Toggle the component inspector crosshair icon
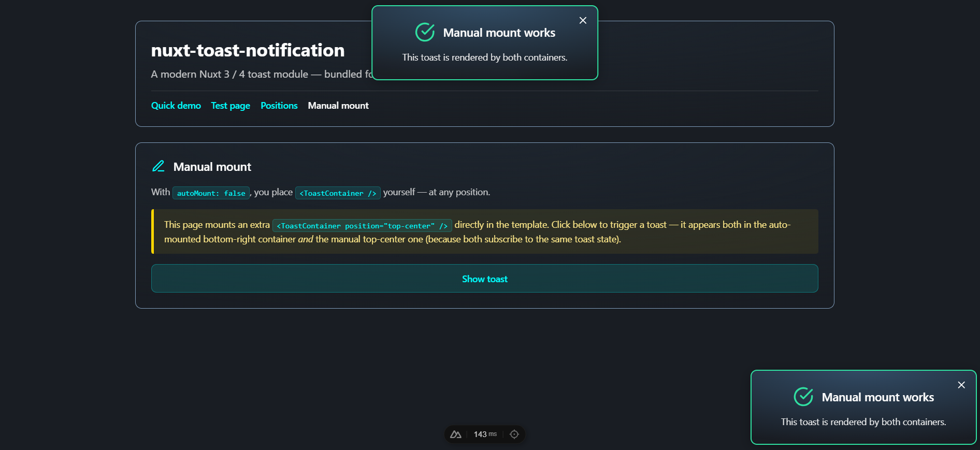 (x=514, y=434)
